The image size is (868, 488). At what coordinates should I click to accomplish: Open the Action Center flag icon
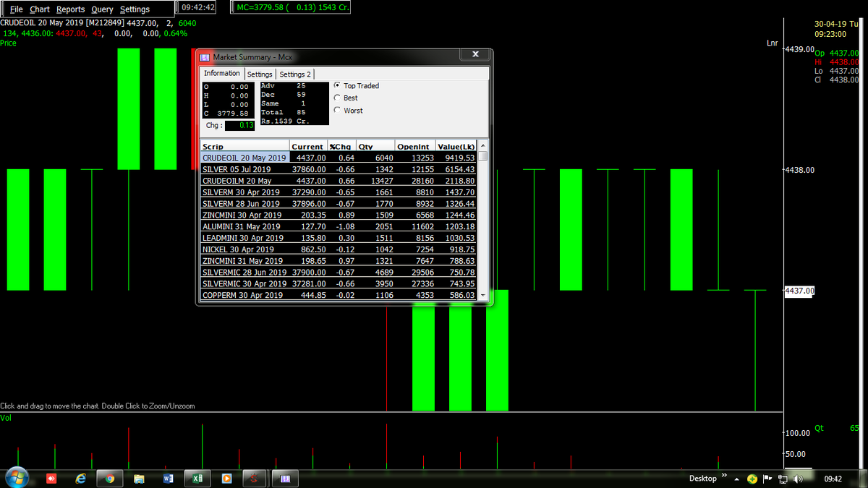coord(767,479)
